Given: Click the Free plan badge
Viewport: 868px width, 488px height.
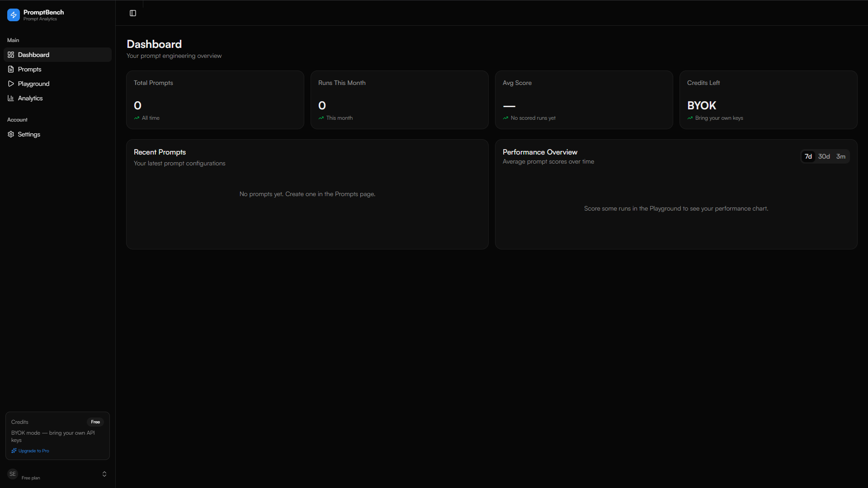Looking at the screenshot, I should click(95, 422).
